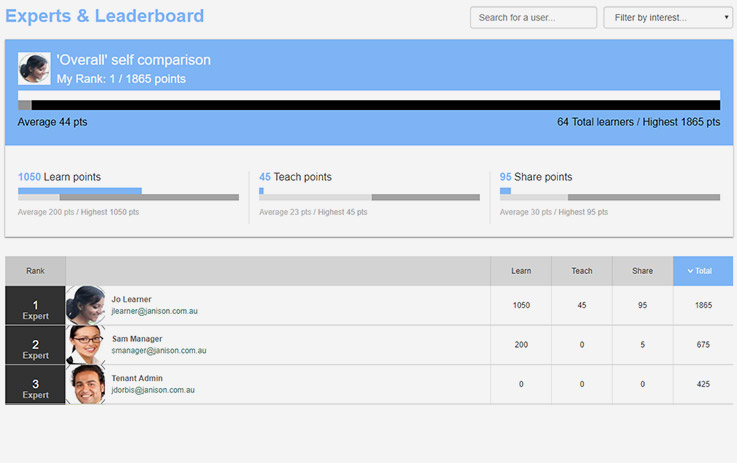The image size is (737, 463).
Task: Click the 'Average 44 pts' label
Action: click(x=52, y=122)
